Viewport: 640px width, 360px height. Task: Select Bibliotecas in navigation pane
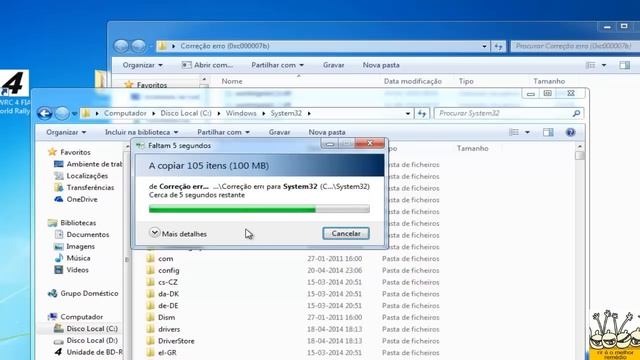[72, 223]
